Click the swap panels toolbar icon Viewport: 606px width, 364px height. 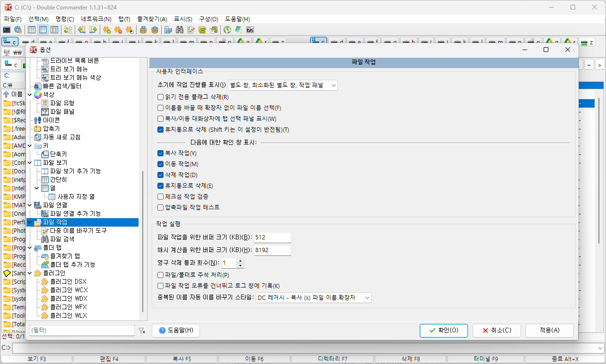pos(68,30)
